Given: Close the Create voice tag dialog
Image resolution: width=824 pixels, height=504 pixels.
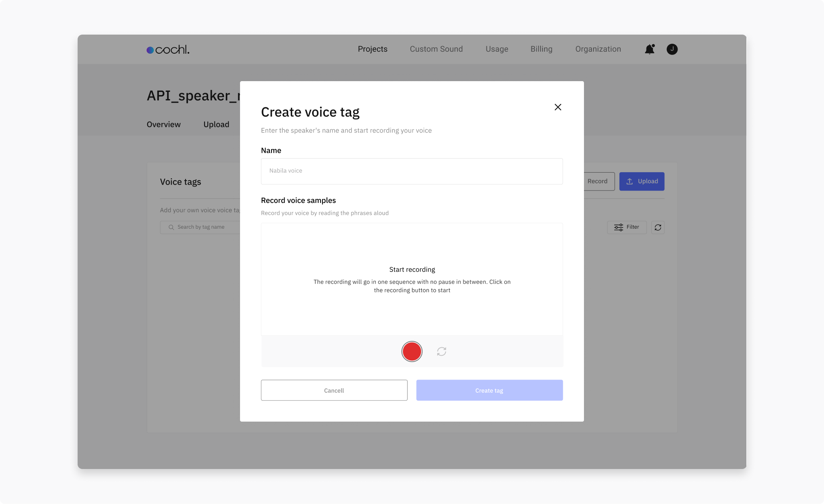Looking at the screenshot, I should pos(558,107).
